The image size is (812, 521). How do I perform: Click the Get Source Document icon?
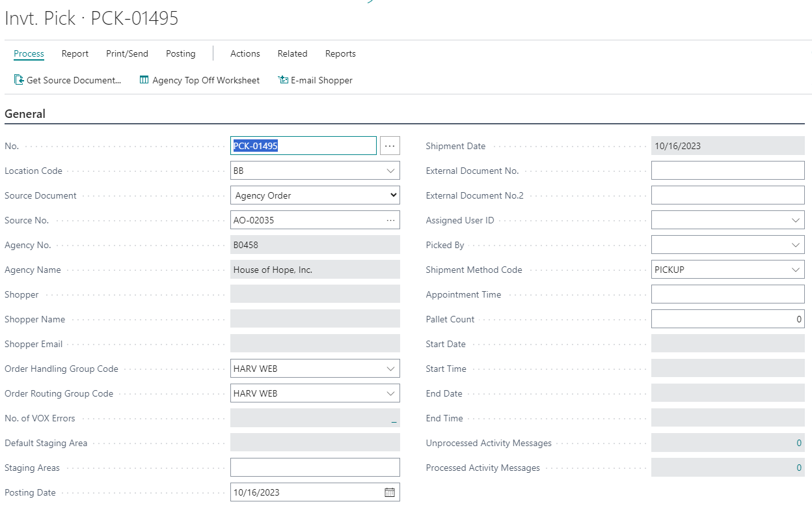click(x=19, y=80)
